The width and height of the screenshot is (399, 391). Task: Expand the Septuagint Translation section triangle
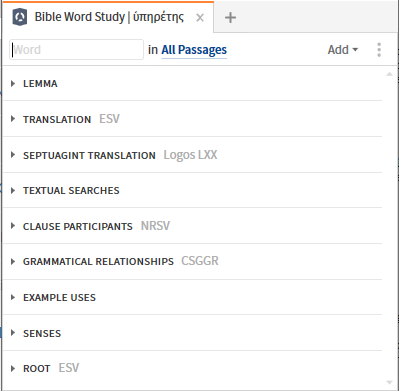[x=13, y=155]
